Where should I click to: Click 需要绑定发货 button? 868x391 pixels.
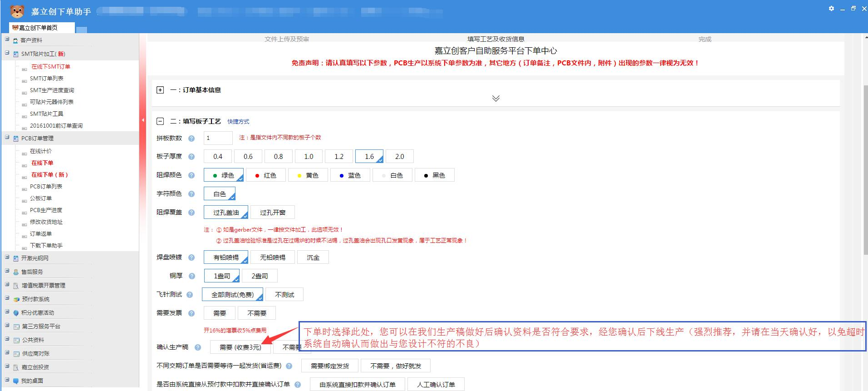click(x=330, y=366)
